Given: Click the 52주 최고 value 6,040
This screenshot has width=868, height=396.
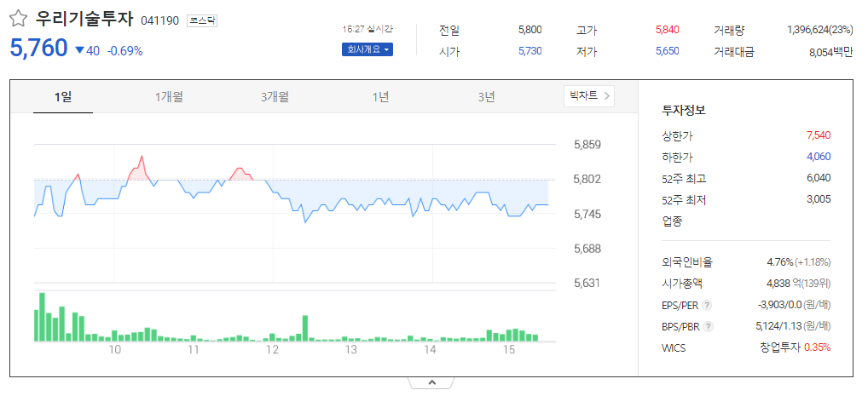Looking at the screenshot, I should 819,178.
